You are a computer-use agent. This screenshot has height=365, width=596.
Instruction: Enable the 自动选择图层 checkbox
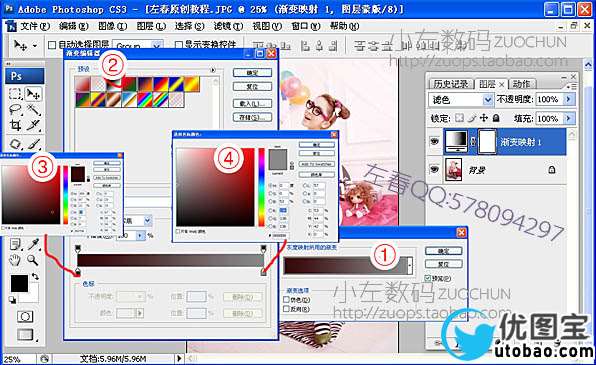[52, 45]
